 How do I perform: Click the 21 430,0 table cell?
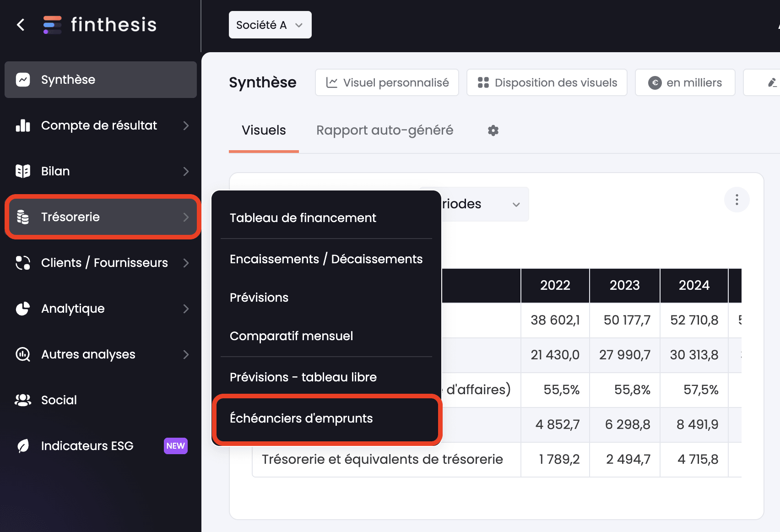[555, 355]
